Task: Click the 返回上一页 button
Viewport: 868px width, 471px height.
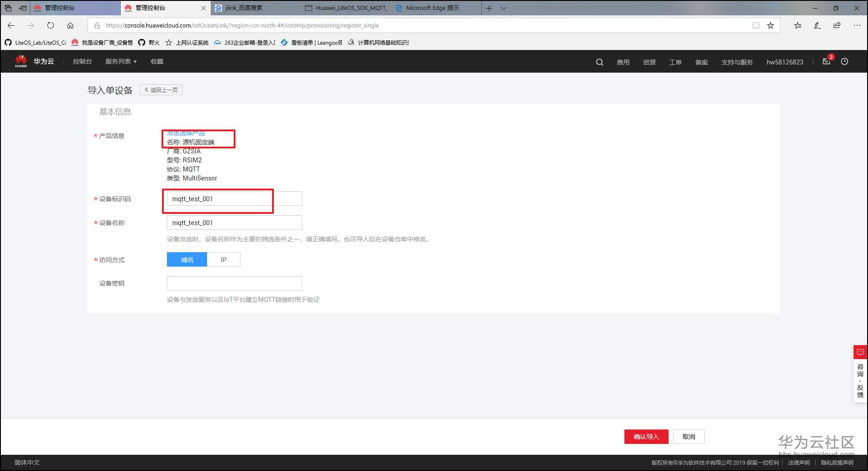Action: tap(161, 90)
